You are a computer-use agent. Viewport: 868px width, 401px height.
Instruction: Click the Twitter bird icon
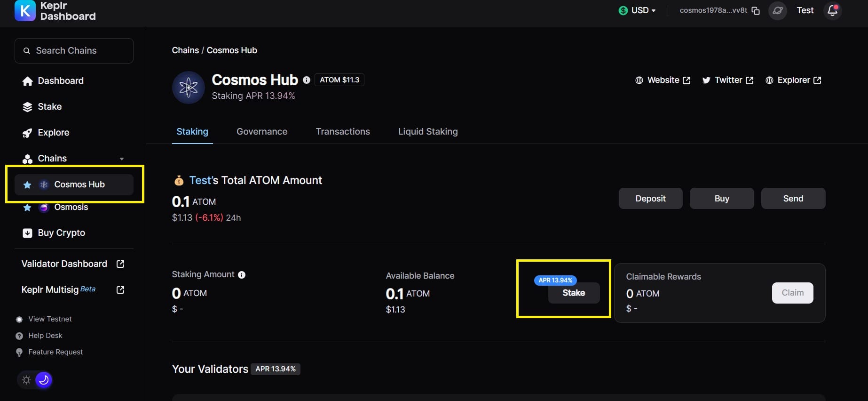[706, 80]
